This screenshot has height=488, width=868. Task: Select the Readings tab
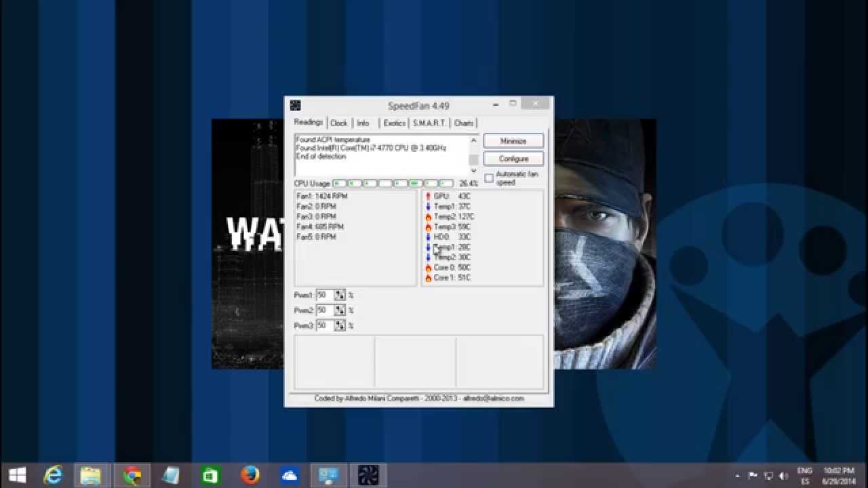pyautogui.click(x=309, y=122)
